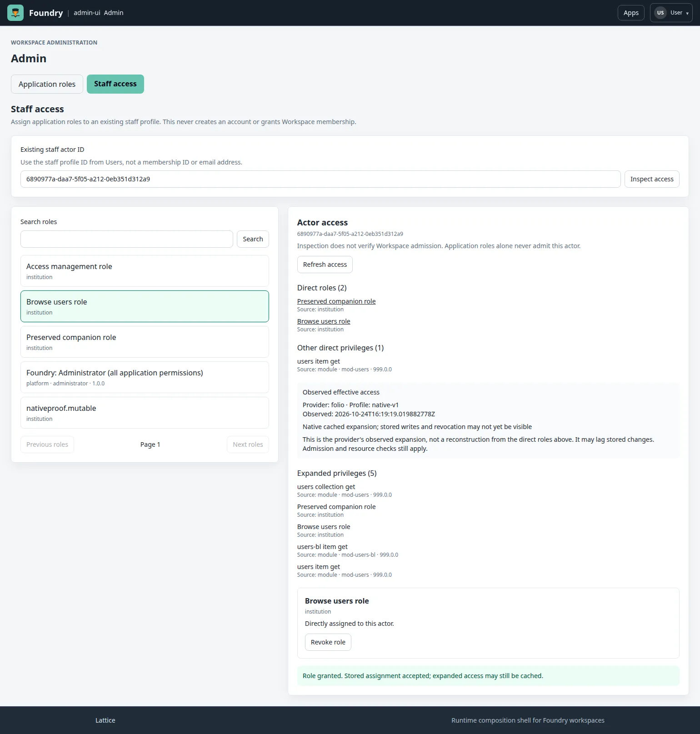Click the US avatar badge

660,13
